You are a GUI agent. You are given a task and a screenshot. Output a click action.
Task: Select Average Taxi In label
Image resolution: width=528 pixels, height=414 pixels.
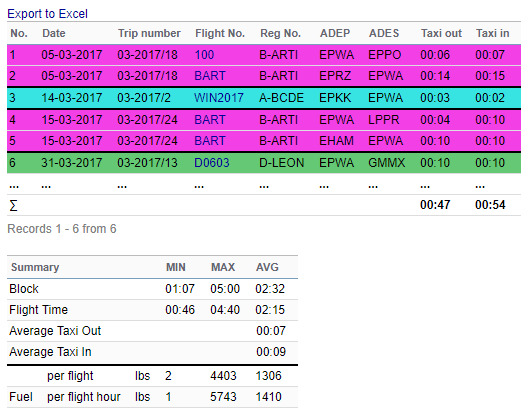50,352
